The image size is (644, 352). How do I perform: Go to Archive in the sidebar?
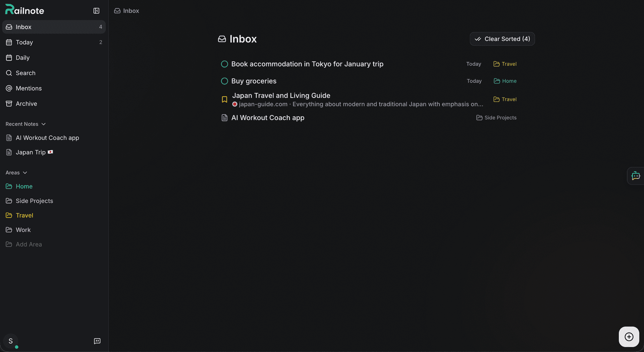(26, 104)
